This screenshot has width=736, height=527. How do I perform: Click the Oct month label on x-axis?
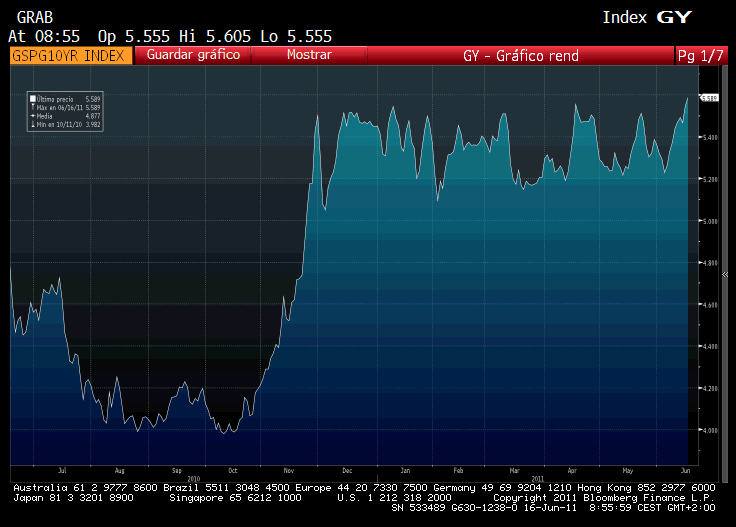233,470
